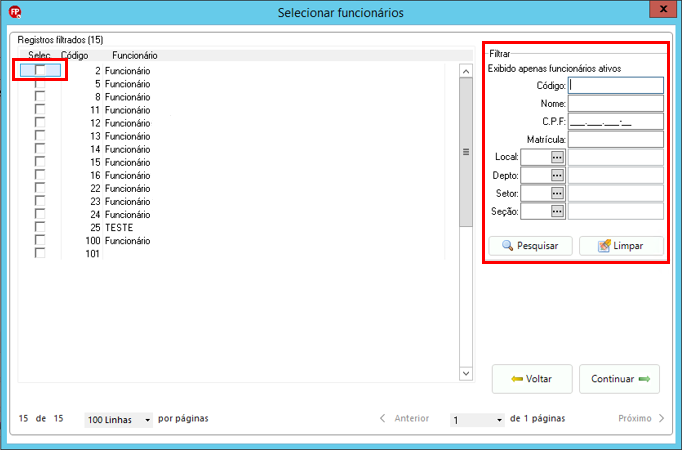Open Depto lookup ellipsis button
Image resolution: width=682 pixels, height=450 pixels.
click(557, 175)
